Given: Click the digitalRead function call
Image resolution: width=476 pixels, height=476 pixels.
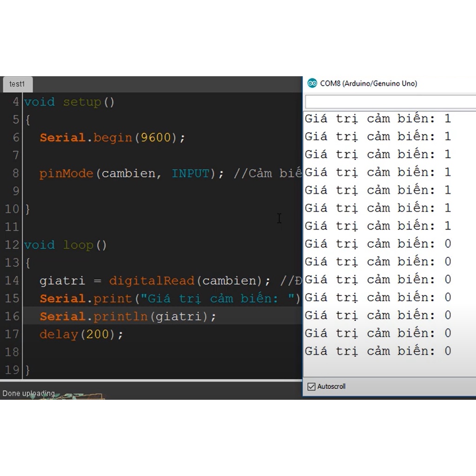Looking at the screenshot, I should 151,281.
